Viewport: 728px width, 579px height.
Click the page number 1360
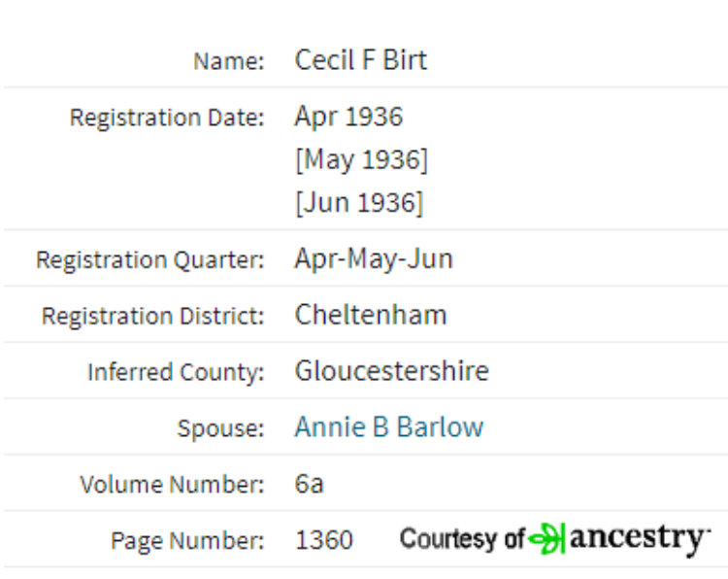[324, 540]
